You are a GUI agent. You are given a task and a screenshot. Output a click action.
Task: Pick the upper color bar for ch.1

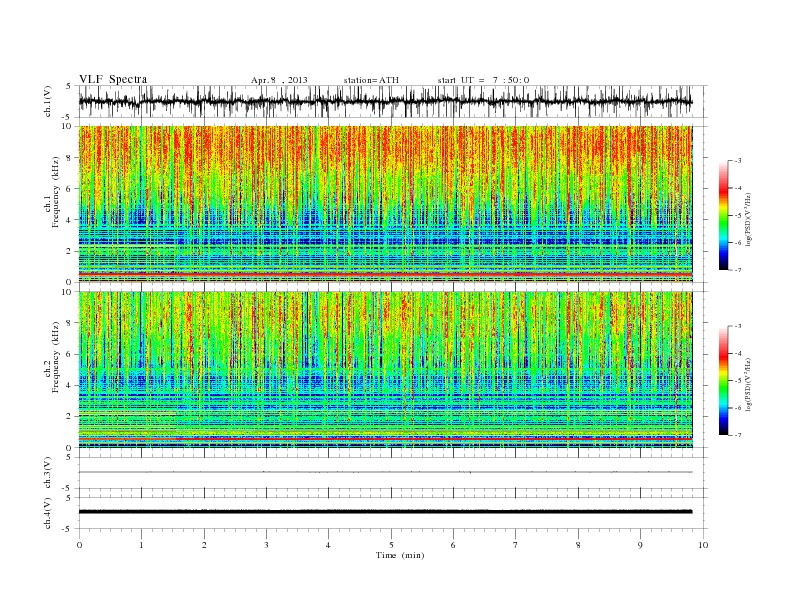click(723, 215)
